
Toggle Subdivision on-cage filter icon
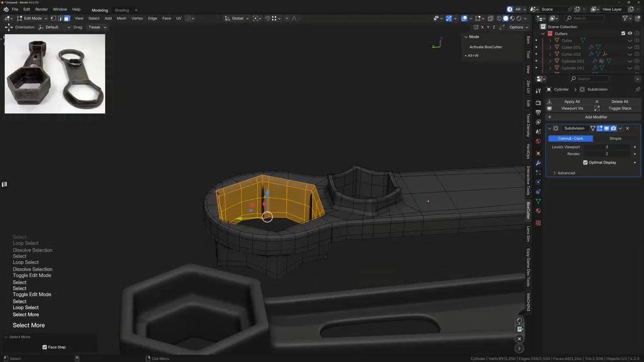(x=593, y=128)
